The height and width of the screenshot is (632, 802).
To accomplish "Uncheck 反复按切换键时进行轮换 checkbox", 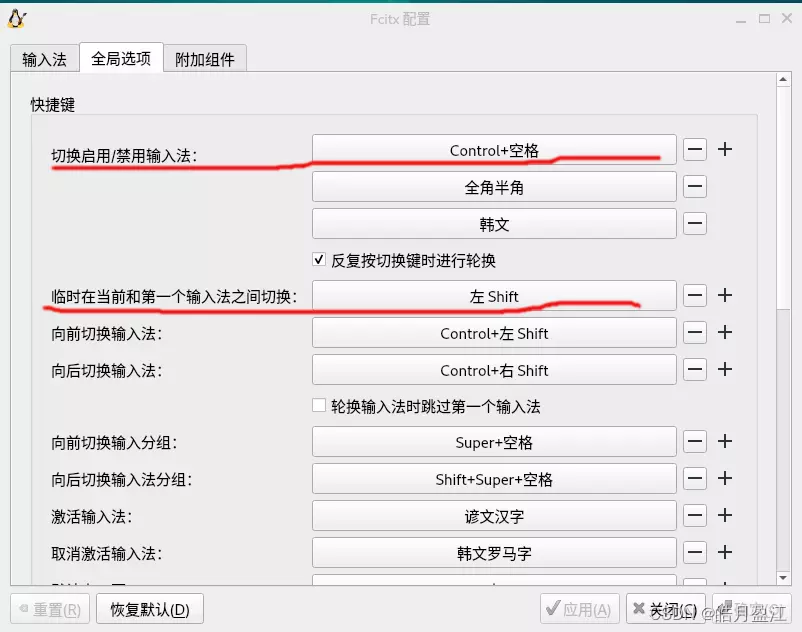I will [319, 259].
